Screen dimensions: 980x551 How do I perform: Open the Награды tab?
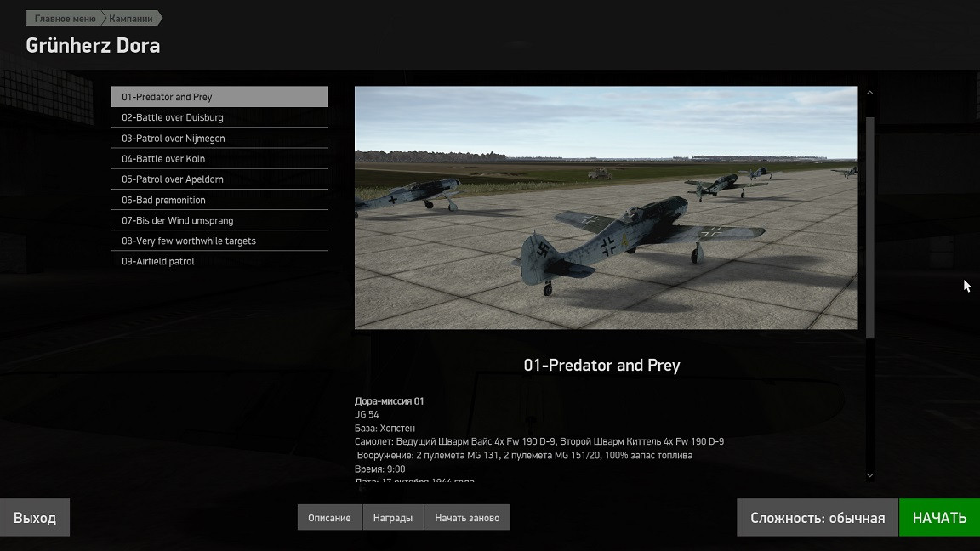392,518
